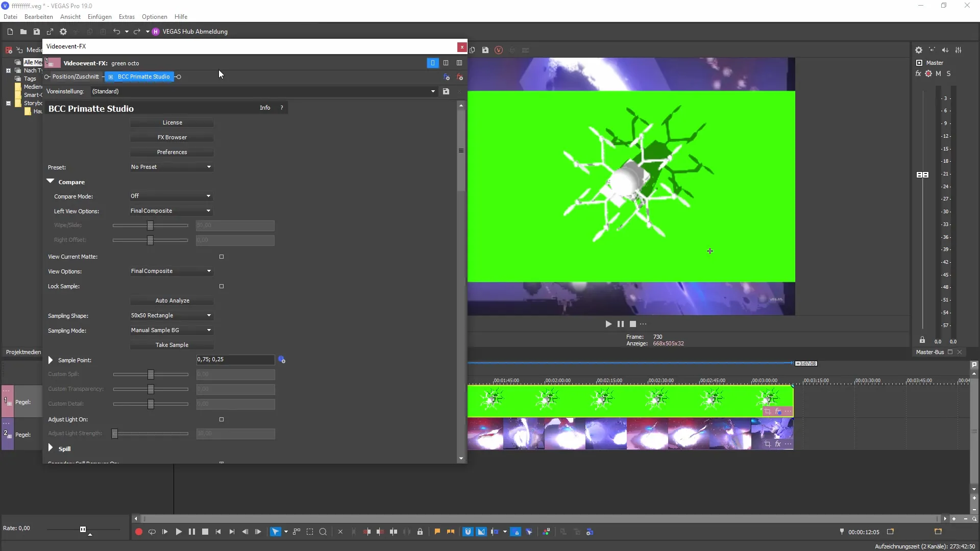Open the Einfügen menu
Image resolution: width=980 pixels, height=551 pixels.
(x=100, y=17)
